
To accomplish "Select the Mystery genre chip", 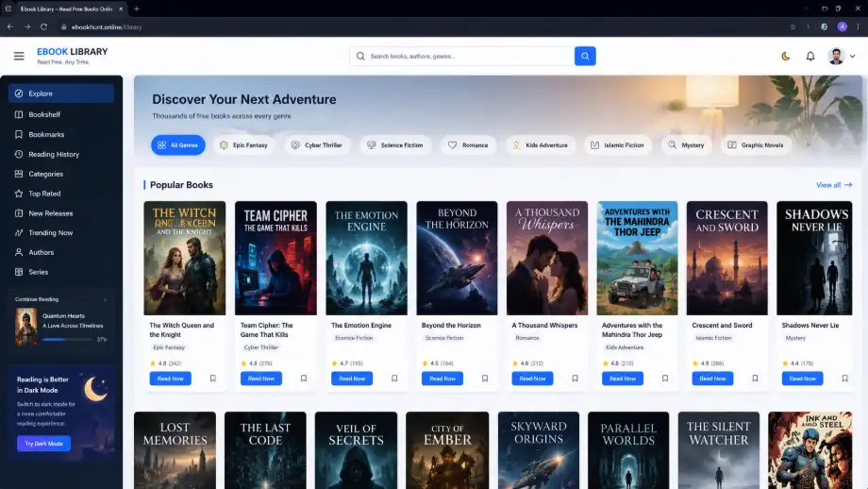I will pyautogui.click(x=686, y=145).
